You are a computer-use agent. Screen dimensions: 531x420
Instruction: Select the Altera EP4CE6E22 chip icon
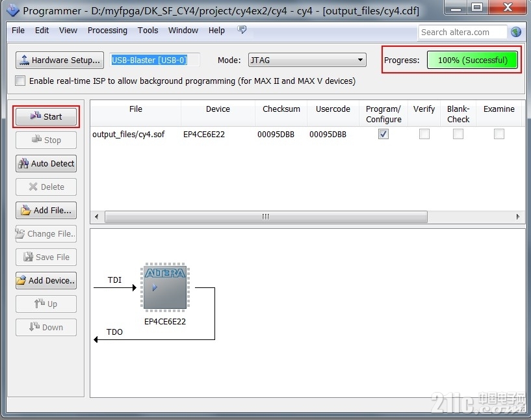pos(165,287)
